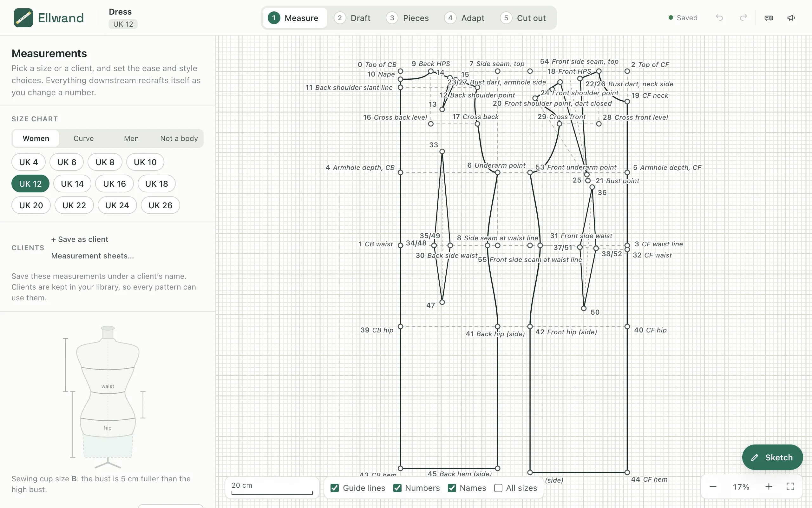This screenshot has height=508, width=812.
Task: Zoom out with the minus icon
Action: tap(713, 486)
